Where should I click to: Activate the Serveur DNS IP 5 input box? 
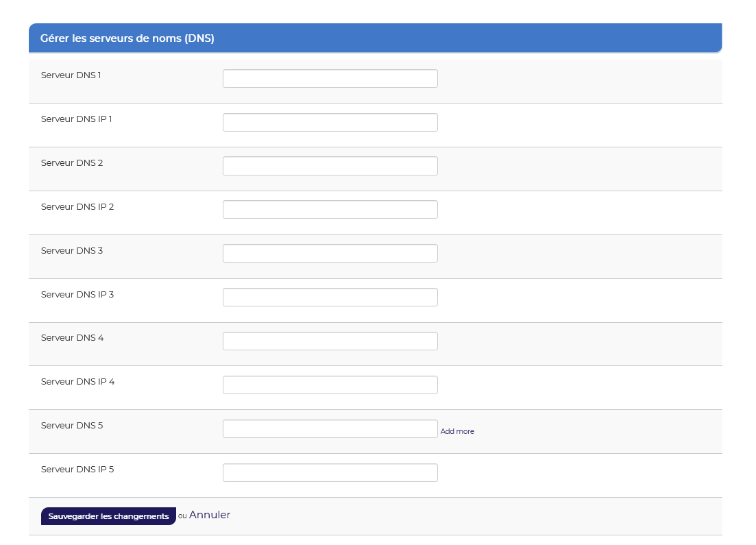tap(330, 472)
